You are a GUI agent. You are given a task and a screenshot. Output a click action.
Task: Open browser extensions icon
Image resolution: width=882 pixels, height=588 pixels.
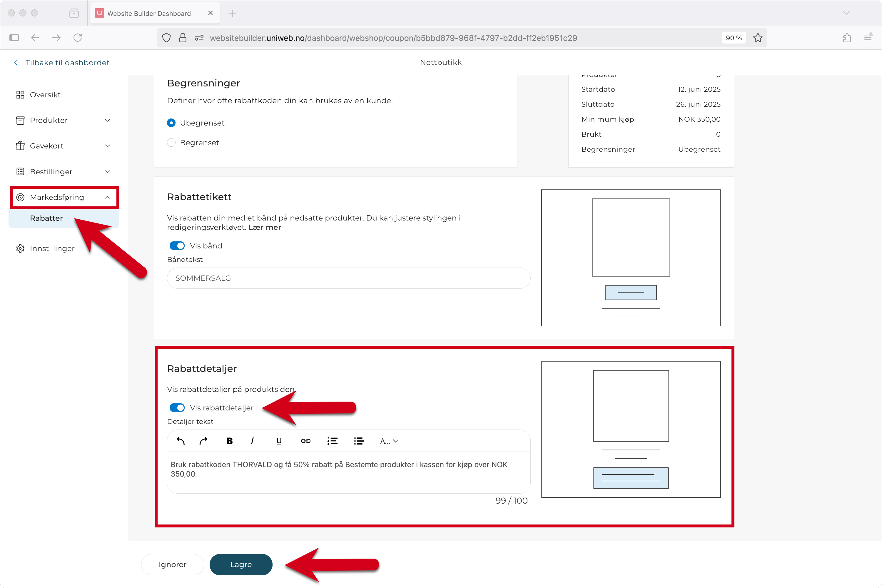pyautogui.click(x=847, y=38)
